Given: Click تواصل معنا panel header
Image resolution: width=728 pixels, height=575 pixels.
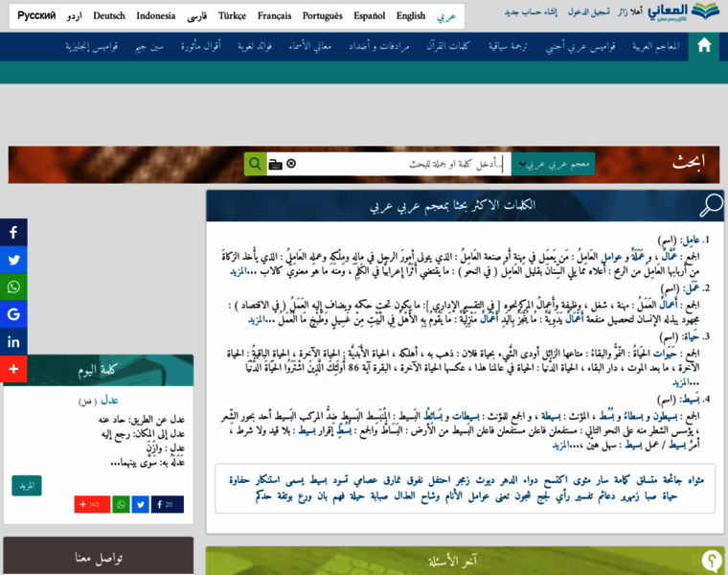Looking at the screenshot, I should pyautogui.click(x=99, y=556).
